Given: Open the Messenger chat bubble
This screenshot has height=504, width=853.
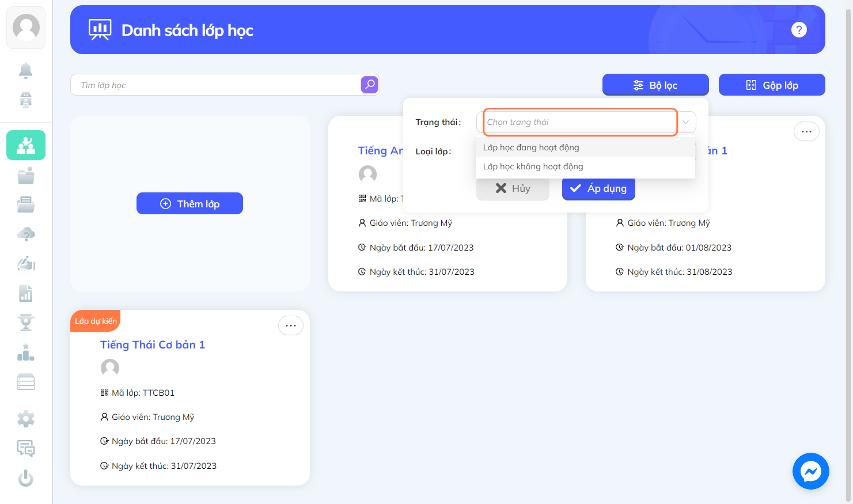Looking at the screenshot, I should coord(811,471).
